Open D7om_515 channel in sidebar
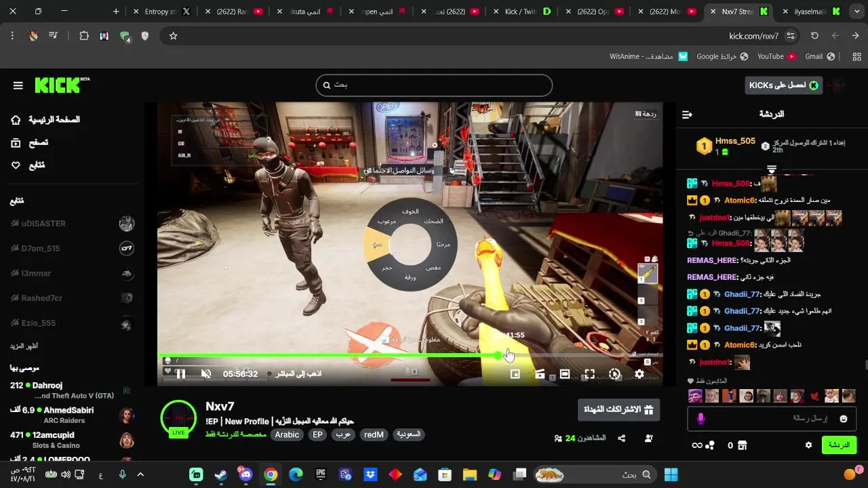Image resolution: width=868 pixels, height=488 pixels. [x=72, y=249]
